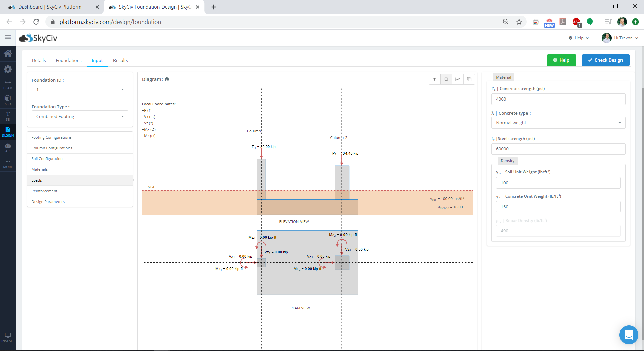Open the ABP ad blocker extension

coord(577,22)
